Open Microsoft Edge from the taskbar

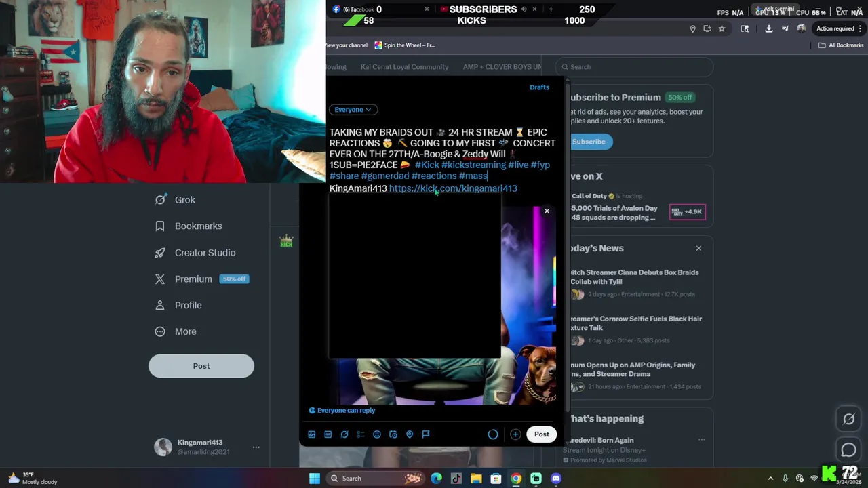pos(436,479)
